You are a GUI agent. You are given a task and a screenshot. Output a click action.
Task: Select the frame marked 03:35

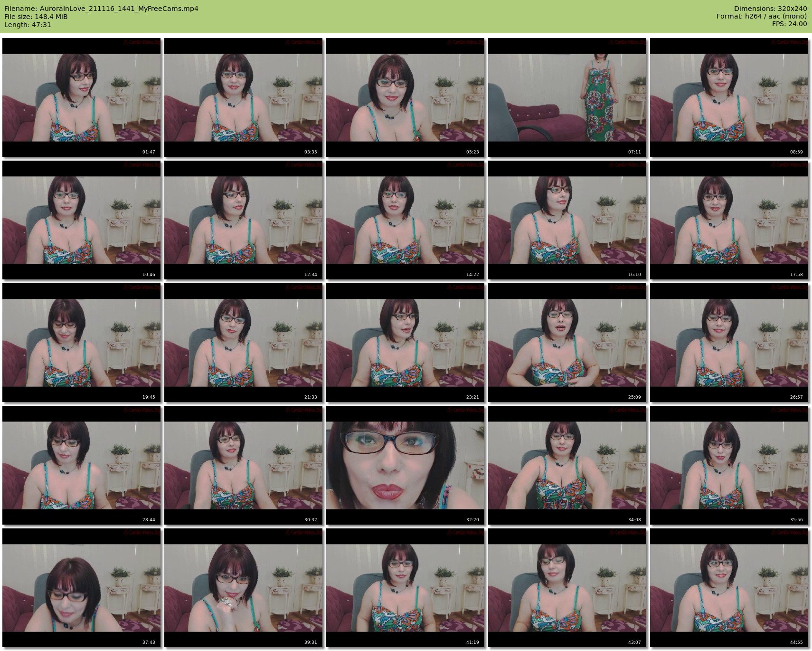click(243, 97)
